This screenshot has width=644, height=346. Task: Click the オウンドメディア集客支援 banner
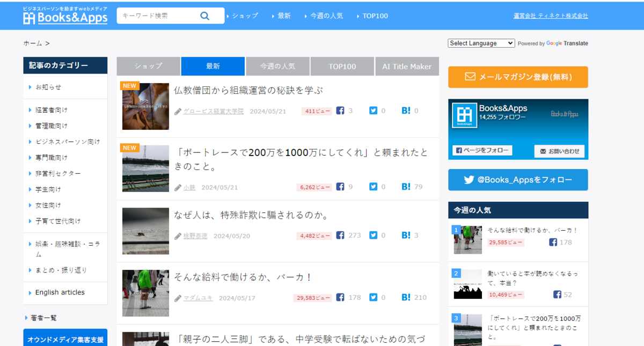click(x=65, y=337)
